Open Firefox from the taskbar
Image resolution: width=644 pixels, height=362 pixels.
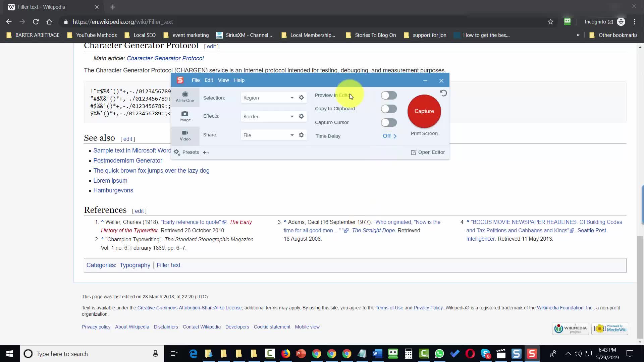[285, 354]
